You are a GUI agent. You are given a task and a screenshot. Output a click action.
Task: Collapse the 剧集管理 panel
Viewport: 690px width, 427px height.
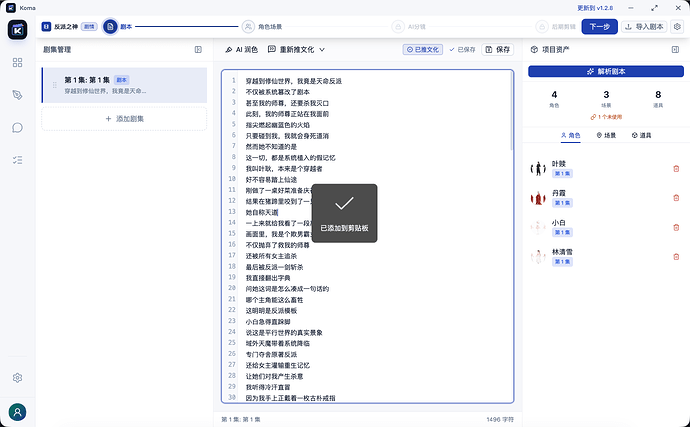coord(198,50)
